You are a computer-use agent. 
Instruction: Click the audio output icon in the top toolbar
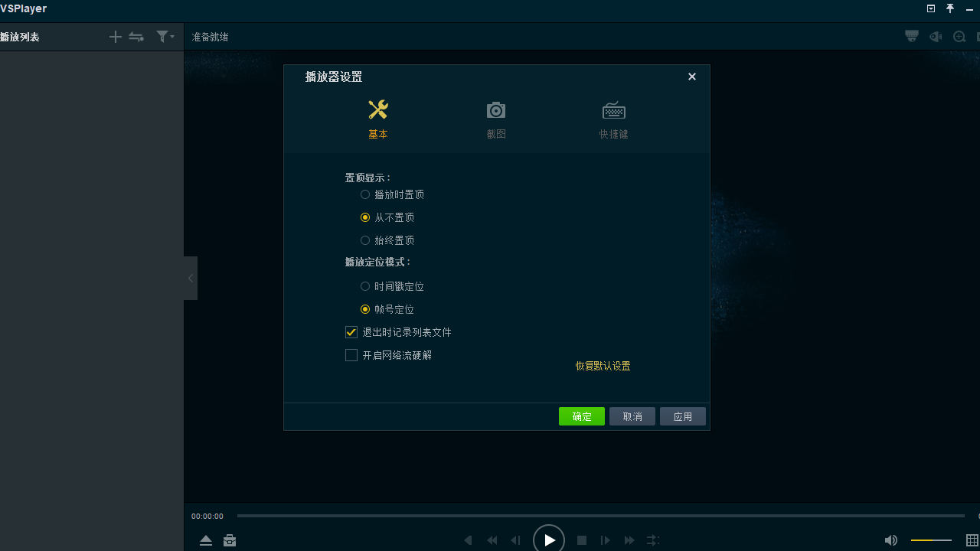(935, 36)
